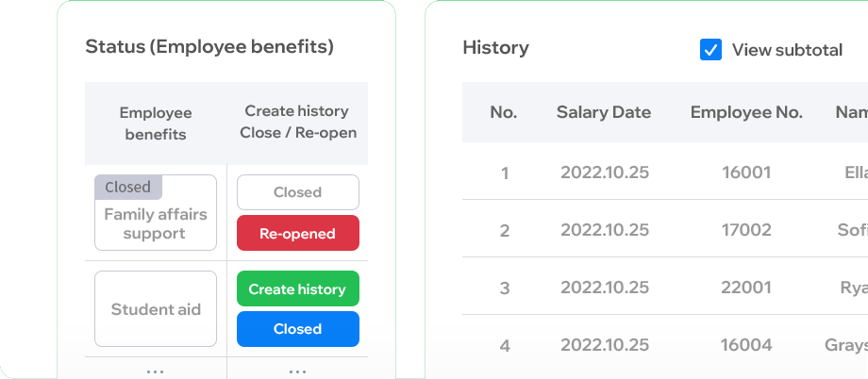
Task: Select the Family affairs support benefit card
Action: tap(156, 213)
